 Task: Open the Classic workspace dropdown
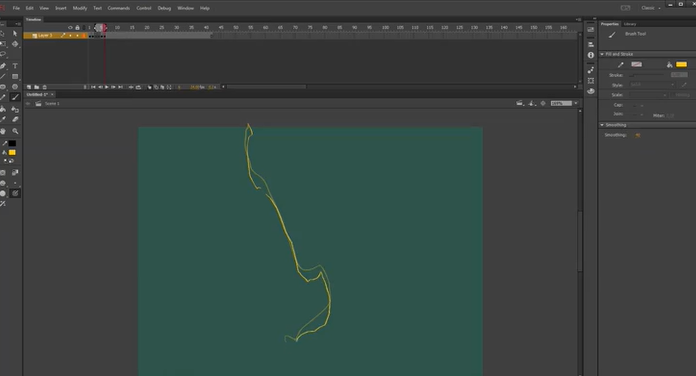(650, 8)
